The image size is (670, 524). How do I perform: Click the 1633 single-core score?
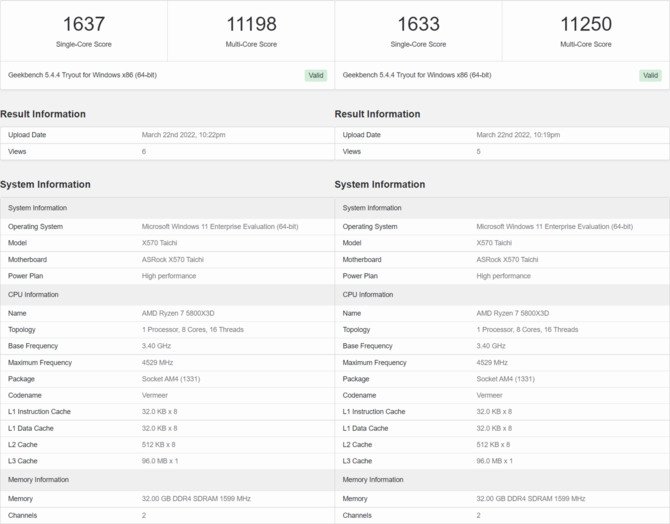418,24
